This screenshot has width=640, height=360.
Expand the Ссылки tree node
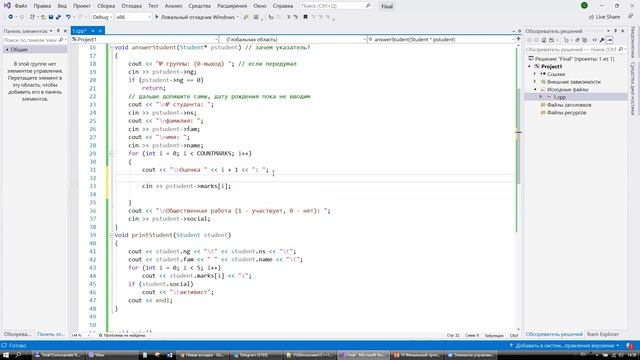coord(535,74)
